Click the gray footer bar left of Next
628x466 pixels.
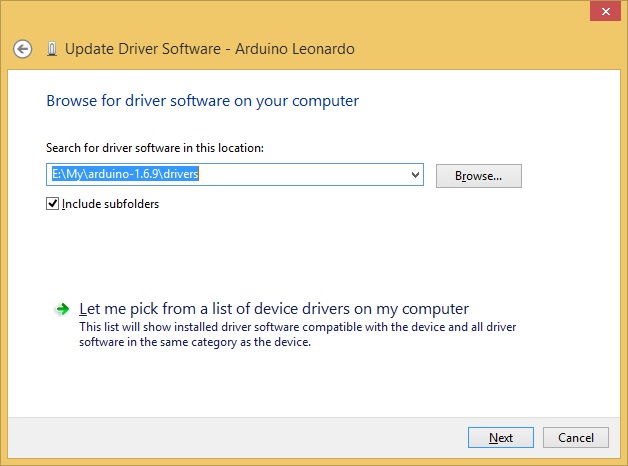(x=236, y=438)
